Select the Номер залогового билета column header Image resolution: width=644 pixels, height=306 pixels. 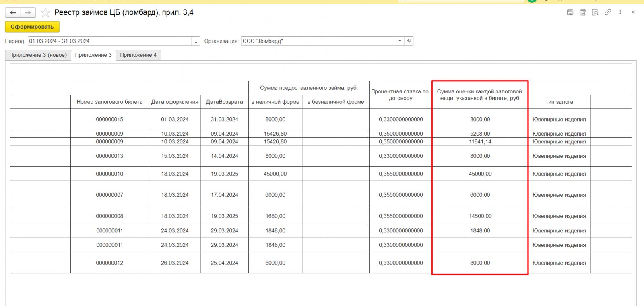(109, 102)
